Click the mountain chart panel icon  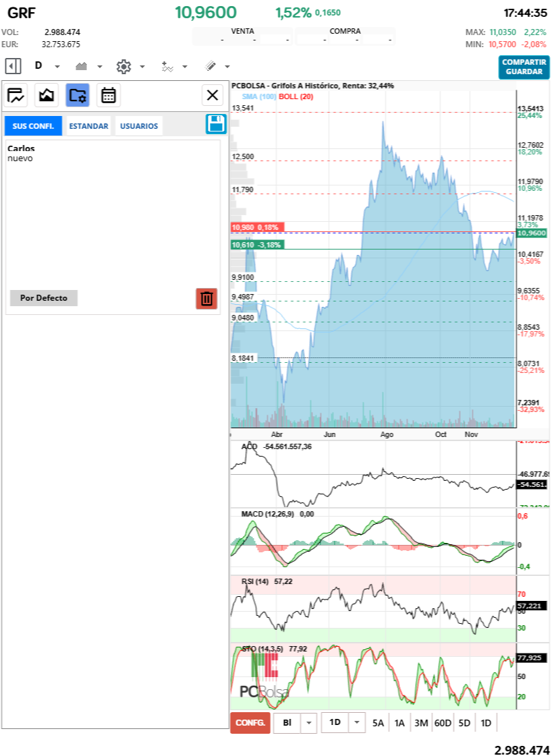[47, 95]
